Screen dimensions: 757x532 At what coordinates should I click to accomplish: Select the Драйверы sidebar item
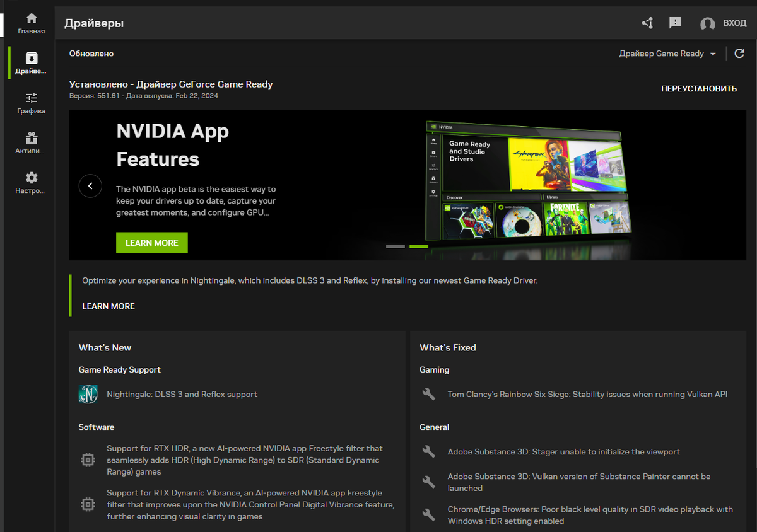pyautogui.click(x=31, y=64)
